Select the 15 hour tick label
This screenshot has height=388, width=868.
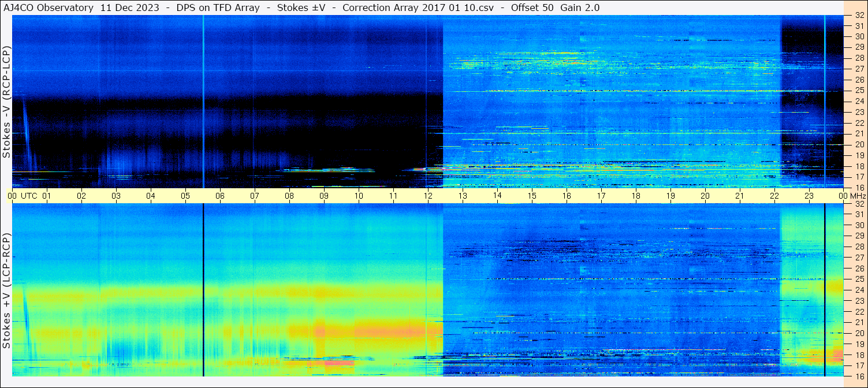click(532, 196)
